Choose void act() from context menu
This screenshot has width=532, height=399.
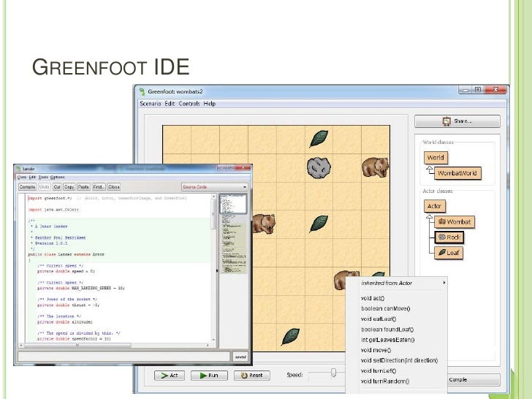(373, 298)
